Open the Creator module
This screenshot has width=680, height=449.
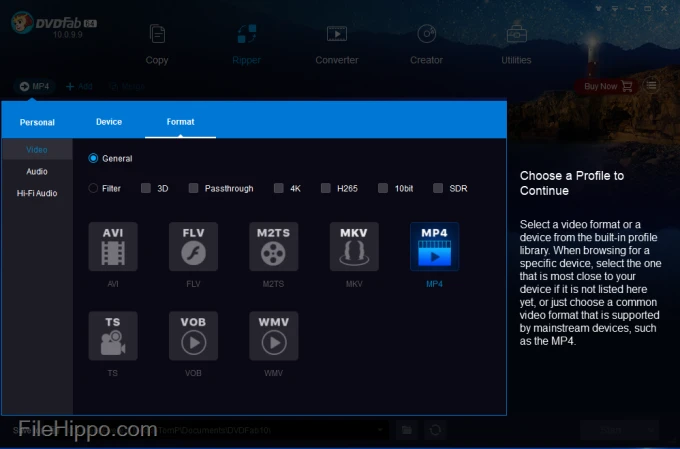coord(427,45)
